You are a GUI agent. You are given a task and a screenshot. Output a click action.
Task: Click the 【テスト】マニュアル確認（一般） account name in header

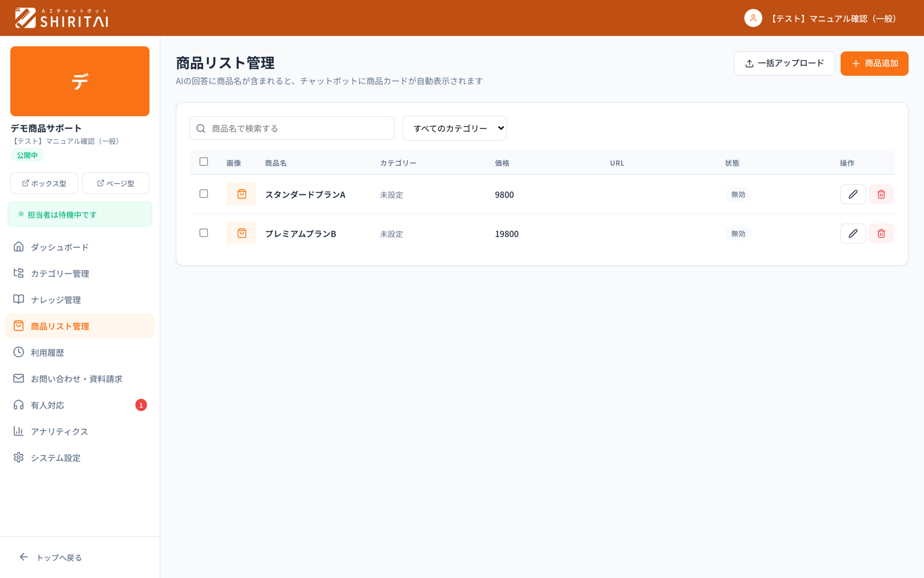pyautogui.click(x=833, y=18)
